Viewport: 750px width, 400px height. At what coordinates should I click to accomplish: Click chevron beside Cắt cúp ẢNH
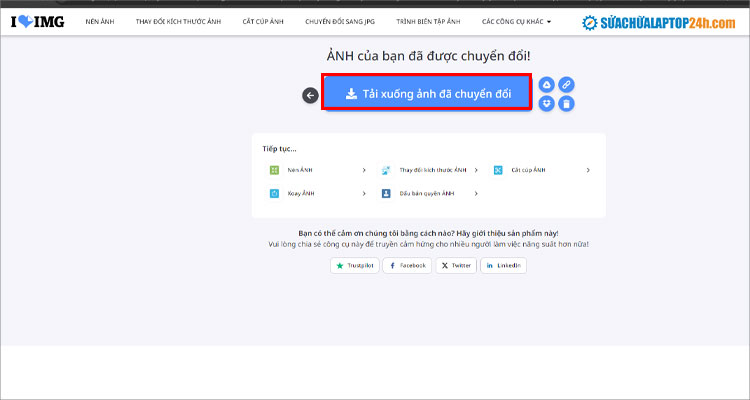(x=588, y=170)
